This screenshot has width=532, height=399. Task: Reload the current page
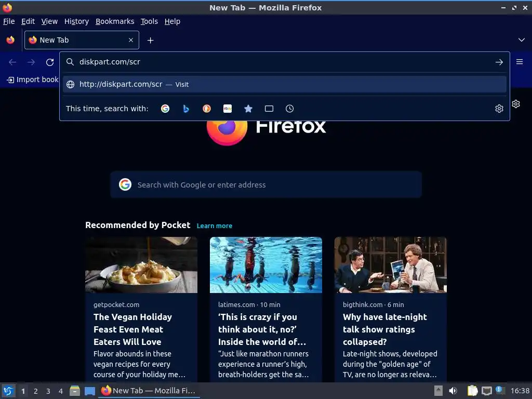click(x=50, y=62)
